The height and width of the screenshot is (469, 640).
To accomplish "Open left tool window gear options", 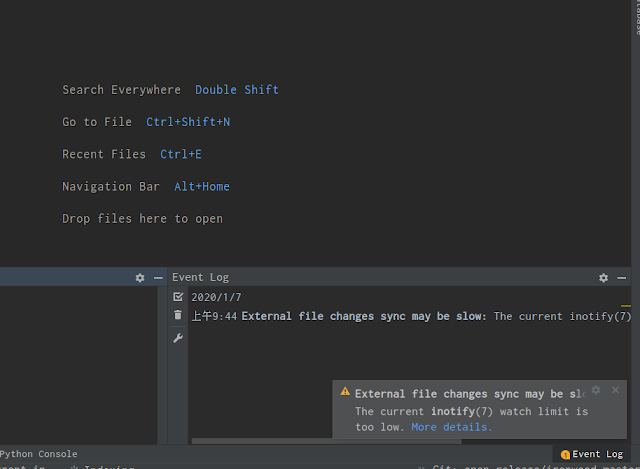I will coord(140,277).
